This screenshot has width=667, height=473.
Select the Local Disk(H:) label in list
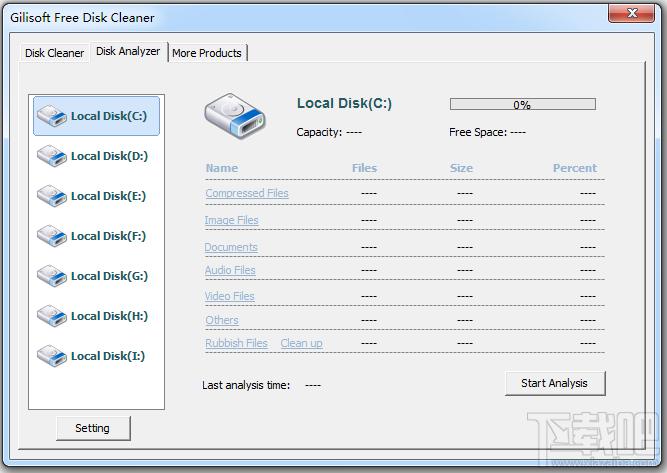pos(109,316)
